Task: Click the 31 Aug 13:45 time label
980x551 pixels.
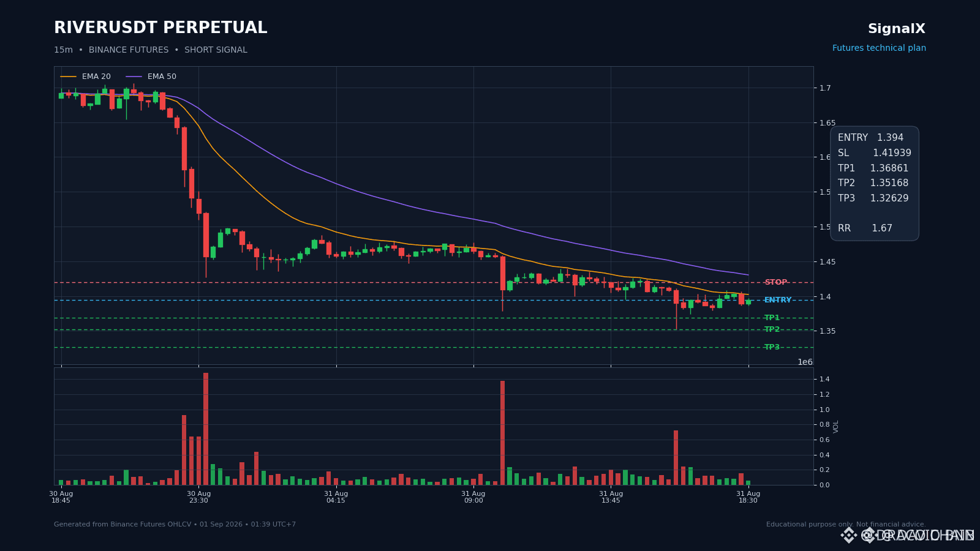Action: 611,497
